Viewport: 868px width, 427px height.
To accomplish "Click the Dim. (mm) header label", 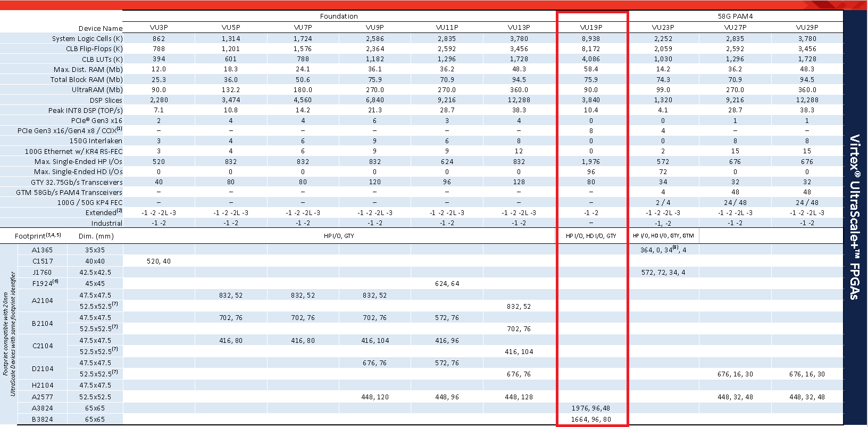I will 96,236.
